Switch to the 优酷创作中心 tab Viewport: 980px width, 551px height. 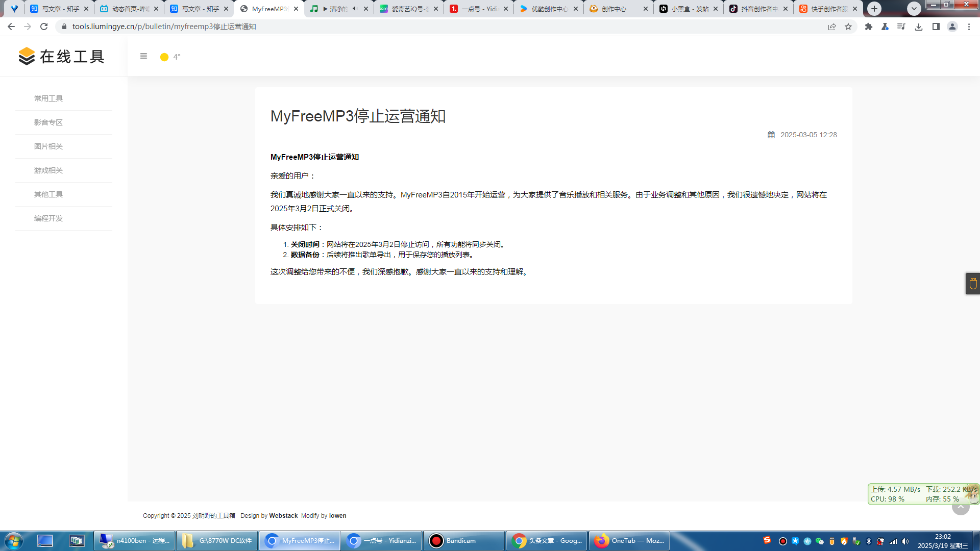point(549,9)
